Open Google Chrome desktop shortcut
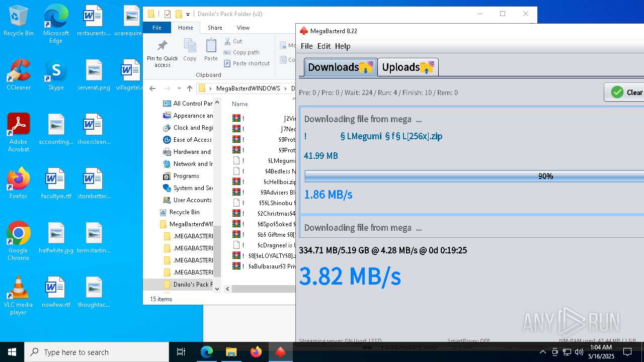 (19, 241)
